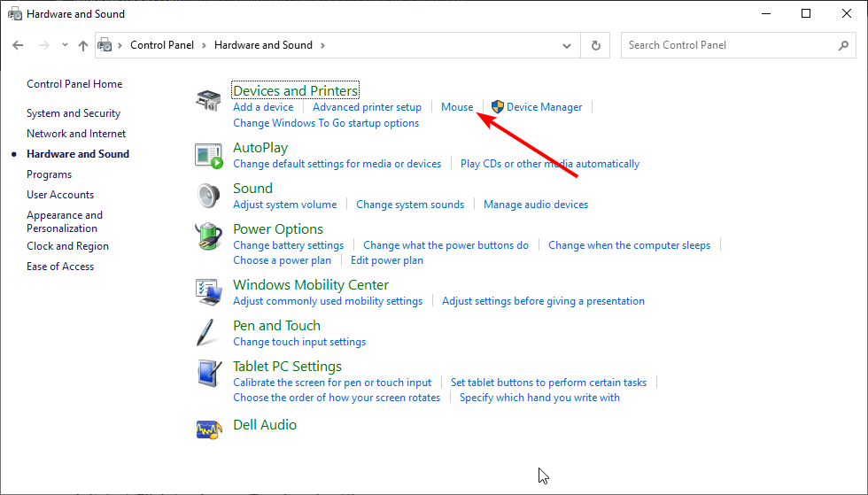The height and width of the screenshot is (495, 868).
Task: Open recent locations dropdown arrow
Action: point(65,45)
